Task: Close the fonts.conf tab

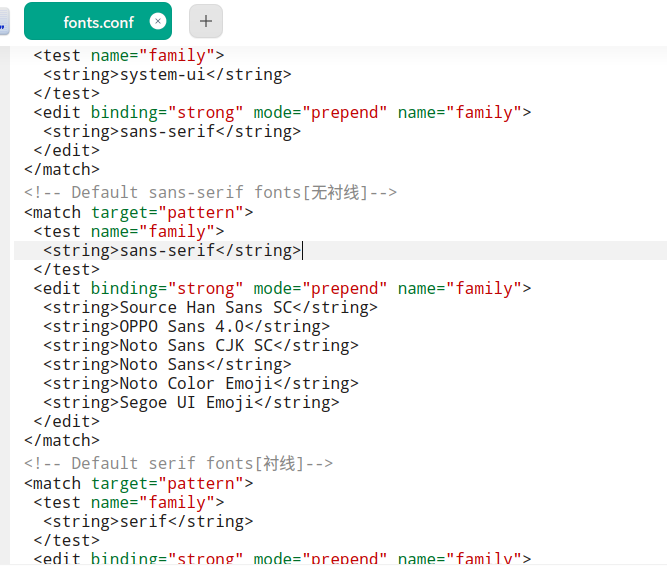Action: 158,21
